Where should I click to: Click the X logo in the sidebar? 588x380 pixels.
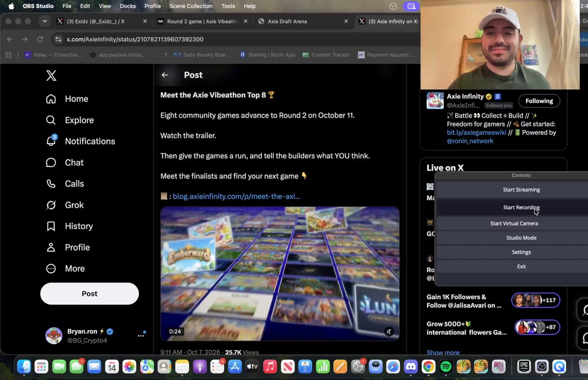click(51, 75)
